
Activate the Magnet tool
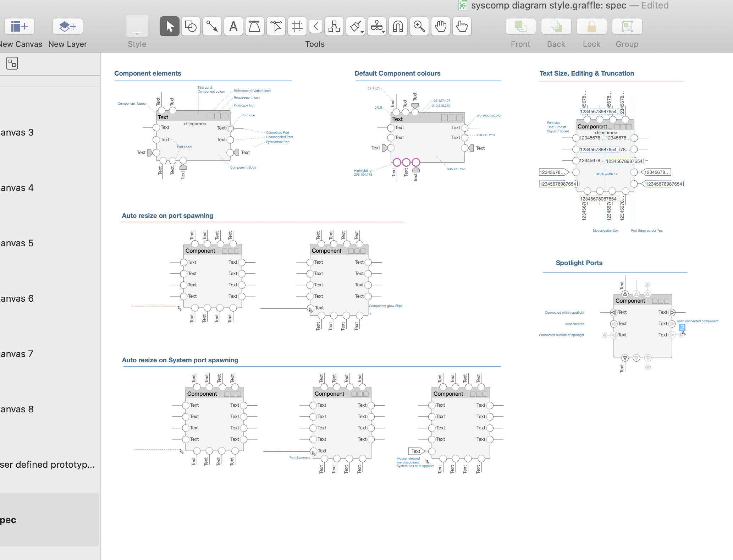pyautogui.click(x=398, y=27)
